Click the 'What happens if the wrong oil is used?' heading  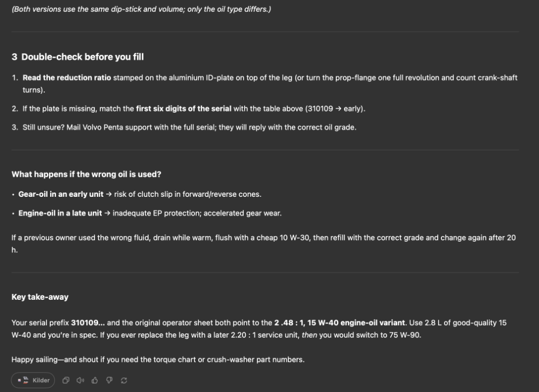86,174
